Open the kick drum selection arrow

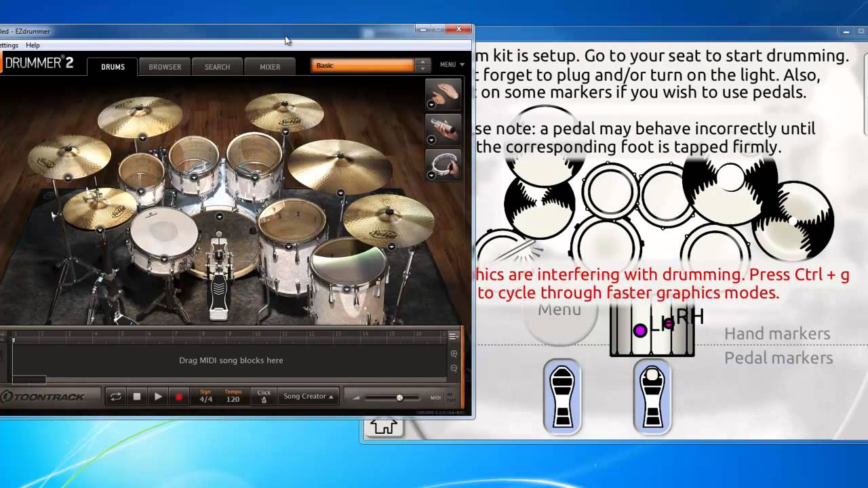coord(219,217)
